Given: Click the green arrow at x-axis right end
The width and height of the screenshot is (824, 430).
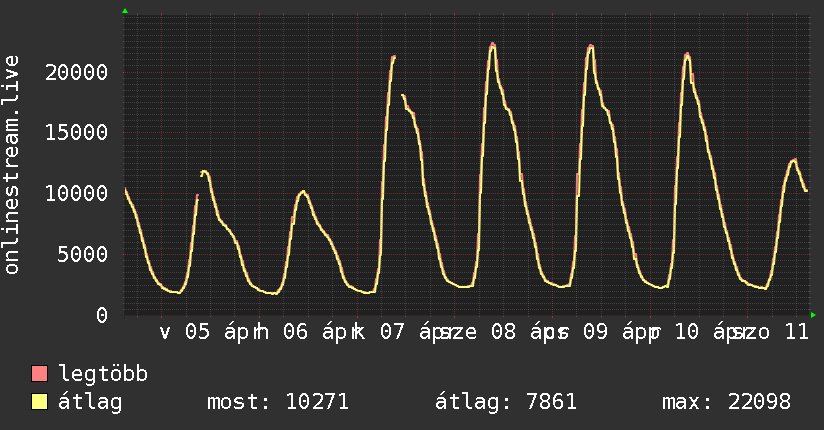Looking at the screenshot, I should tap(813, 315).
